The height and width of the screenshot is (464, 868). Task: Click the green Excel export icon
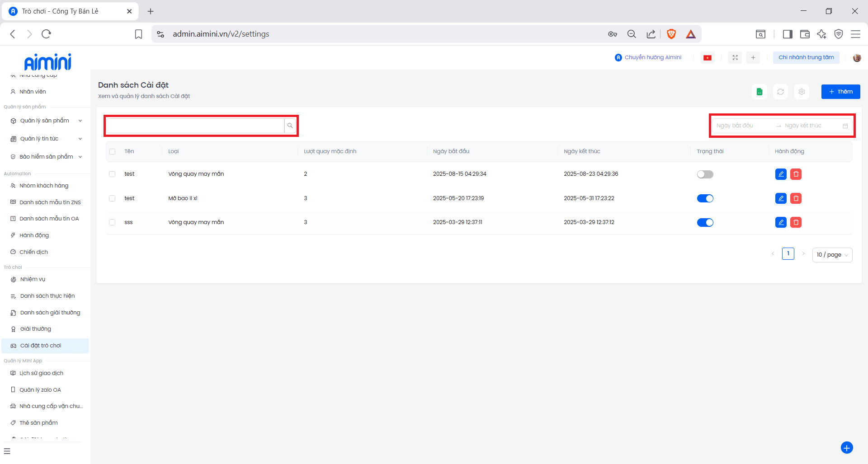click(x=759, y=92)
